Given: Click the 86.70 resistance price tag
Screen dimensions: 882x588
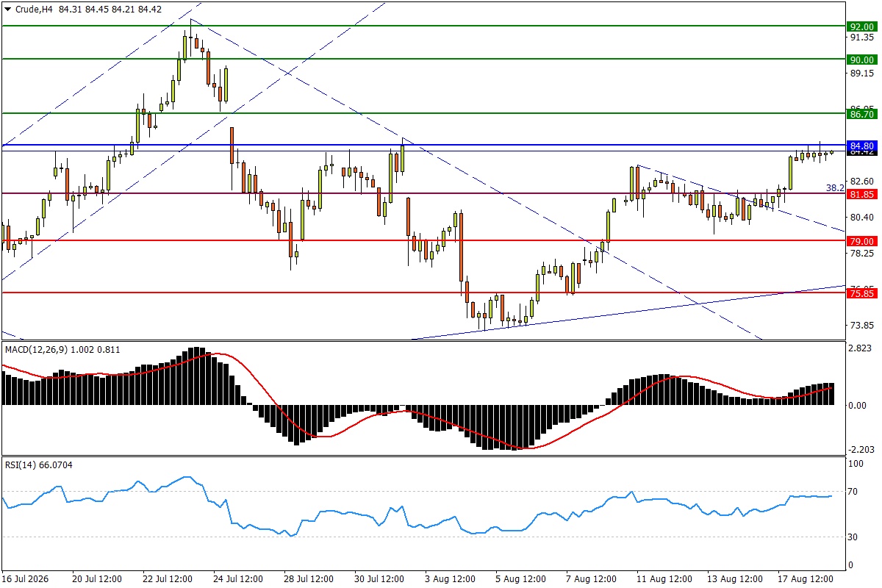Looking at the screenshot, I should (861, 115).
